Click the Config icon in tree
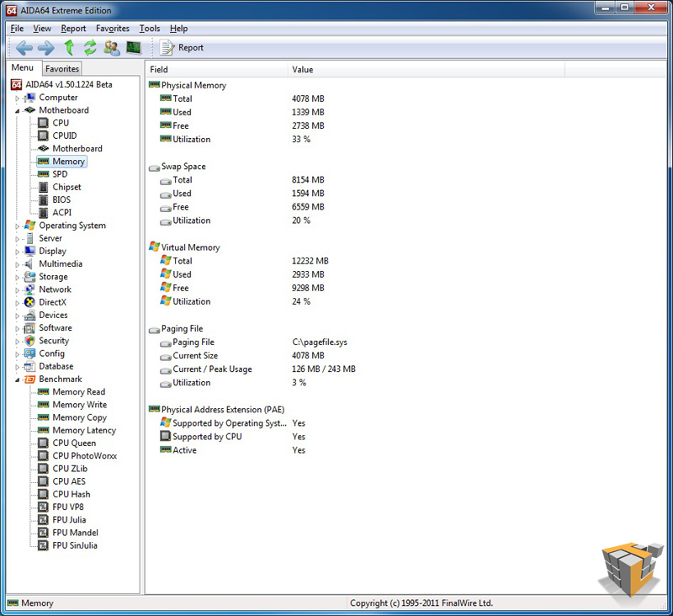 29,353
